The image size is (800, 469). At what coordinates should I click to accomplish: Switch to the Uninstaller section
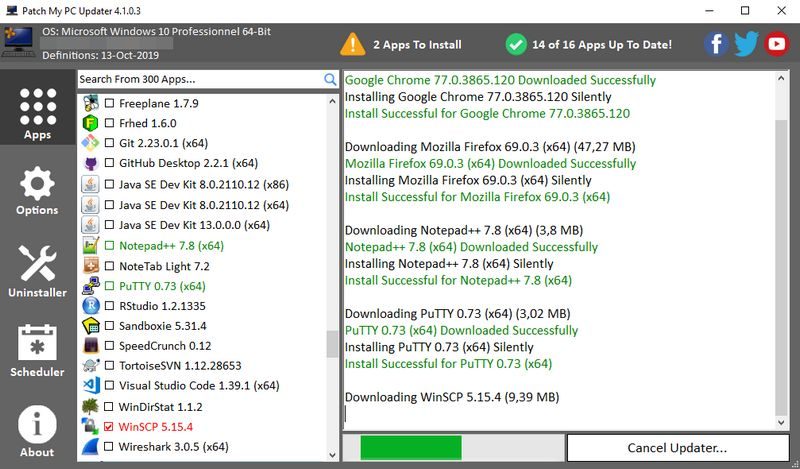(37, 270)
